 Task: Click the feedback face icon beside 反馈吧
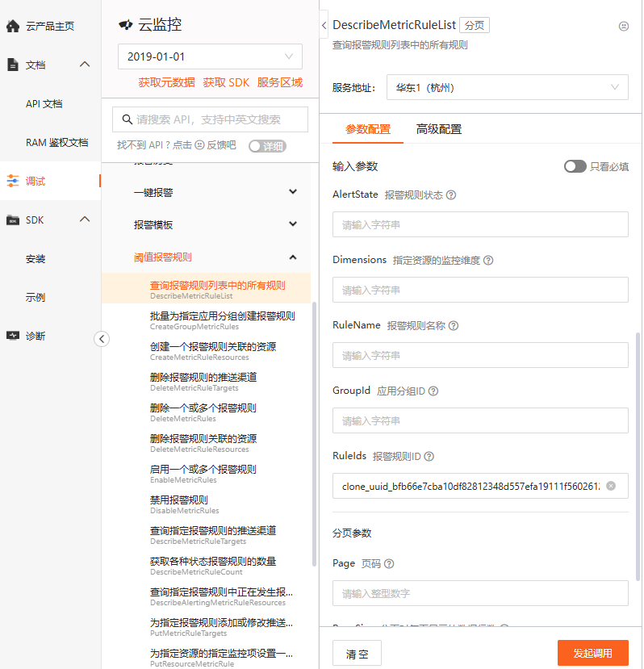tap(199, 145)
